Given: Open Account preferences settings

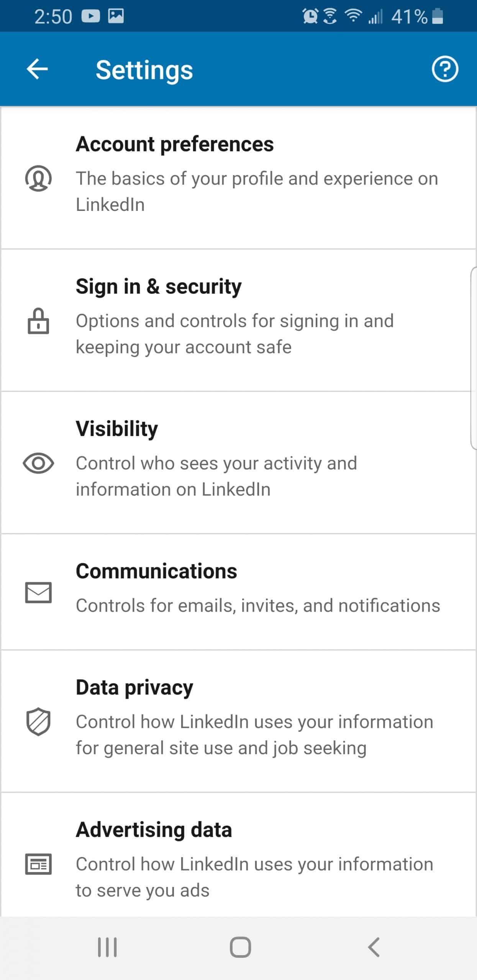Looking at the screenshot, I should coord(238,178).
